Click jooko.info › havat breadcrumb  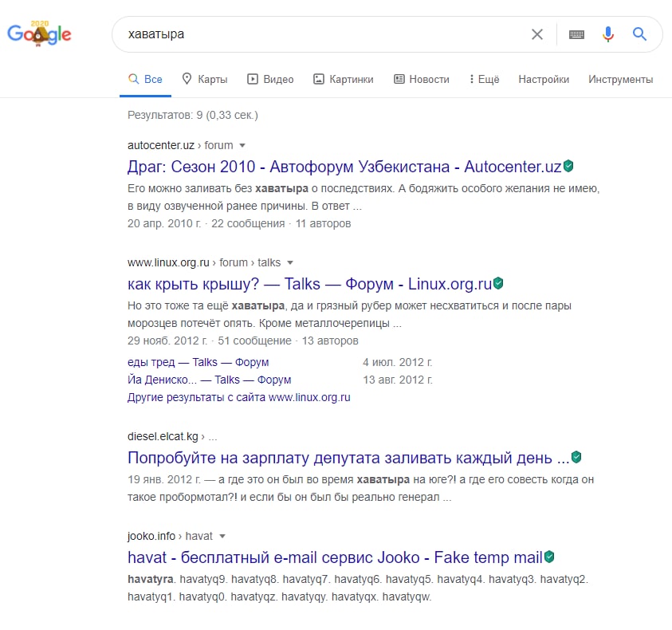170,536
